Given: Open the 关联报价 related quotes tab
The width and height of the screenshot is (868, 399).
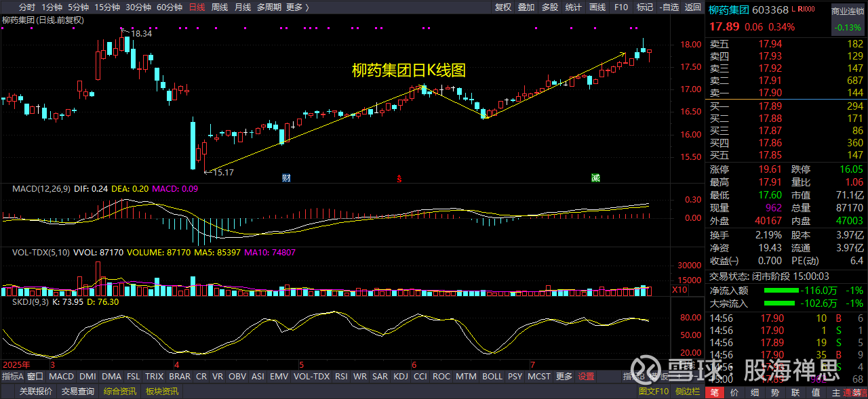Looking at the screenshot, I should (x=36, y=392).
